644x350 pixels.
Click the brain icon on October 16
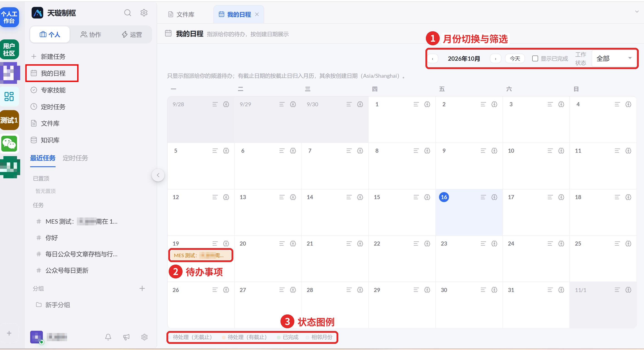click(x=494, y=197)
